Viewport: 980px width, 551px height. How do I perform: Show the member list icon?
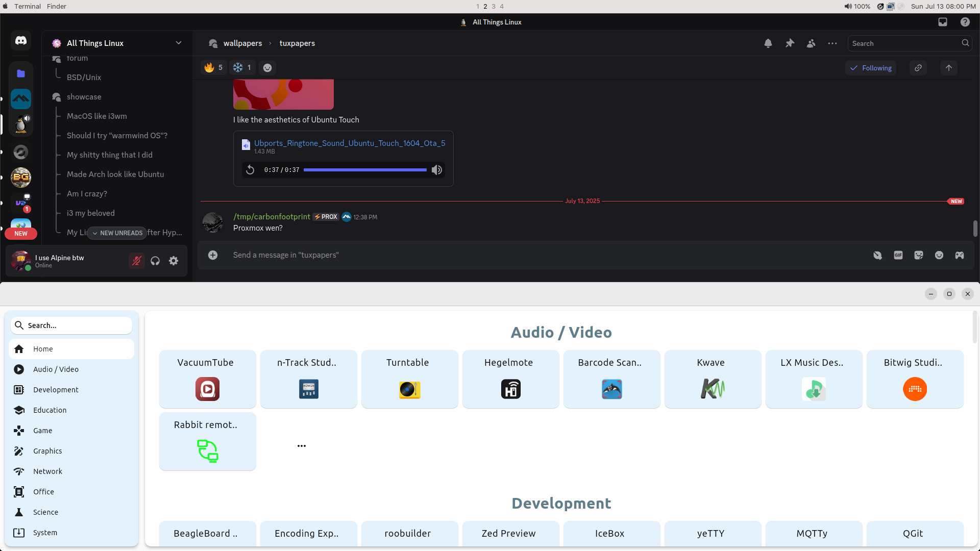(x=811, y=43)
